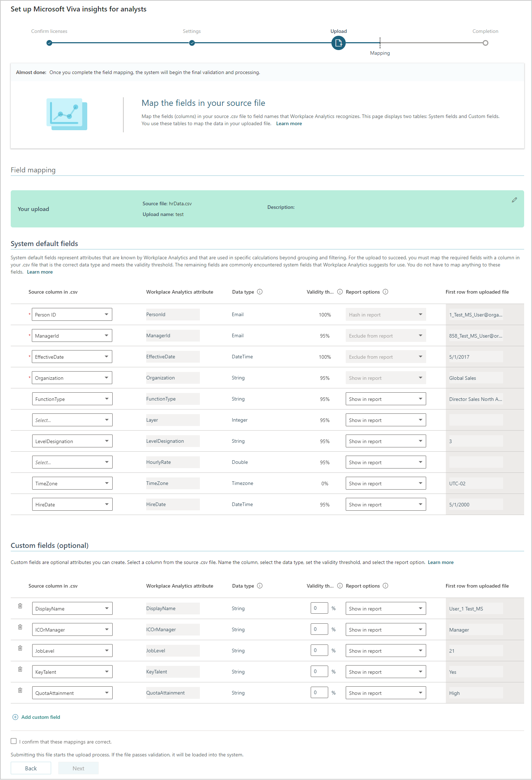The image size is (532, 780).
Task: Open report options dropdown for Layer row
Action: 386,420
